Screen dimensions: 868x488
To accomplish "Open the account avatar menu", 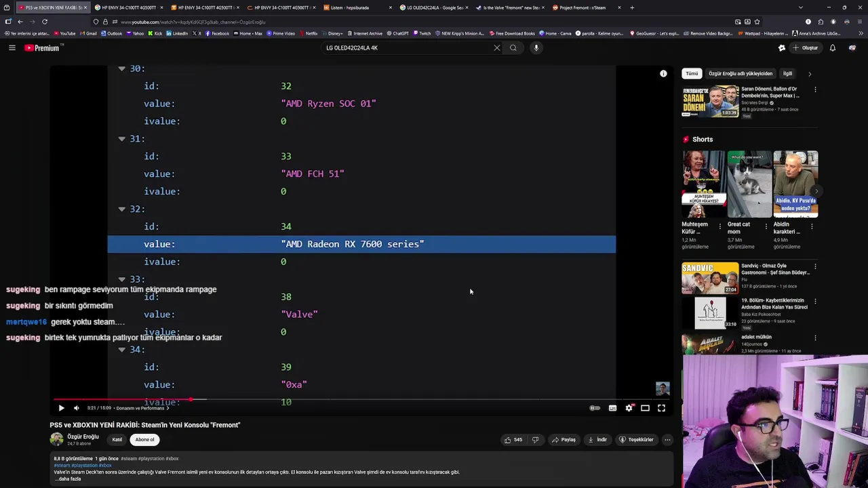I will (852, 47).
